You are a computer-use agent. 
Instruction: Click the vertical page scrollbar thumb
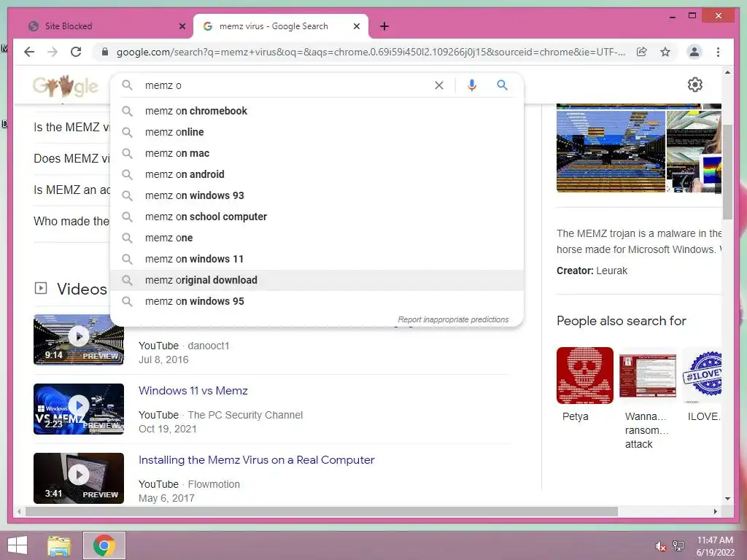click(727, 171)
